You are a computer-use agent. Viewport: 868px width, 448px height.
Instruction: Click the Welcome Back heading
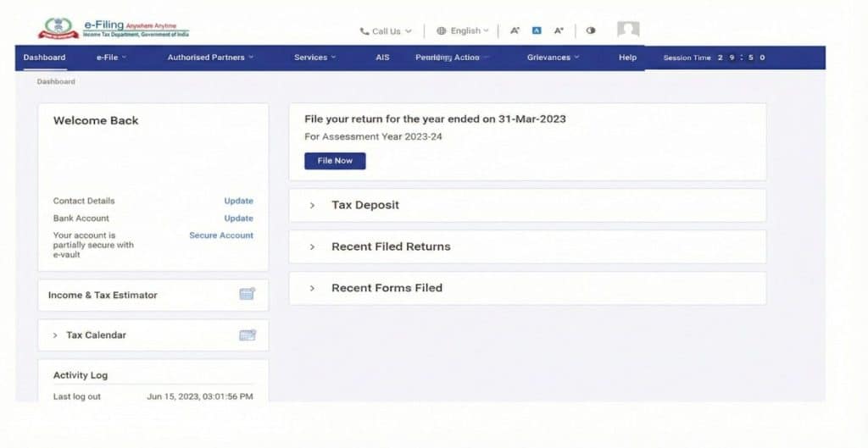coord(96,120)
